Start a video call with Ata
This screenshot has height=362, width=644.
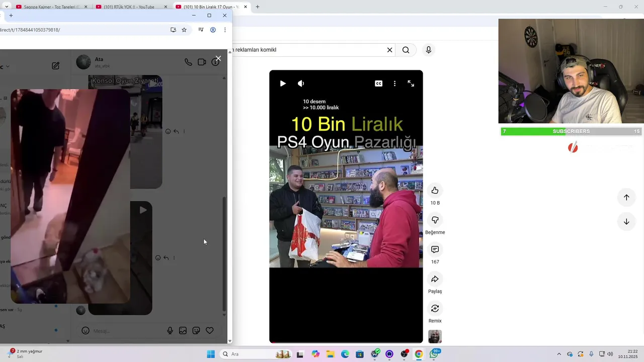pos(202,62)
